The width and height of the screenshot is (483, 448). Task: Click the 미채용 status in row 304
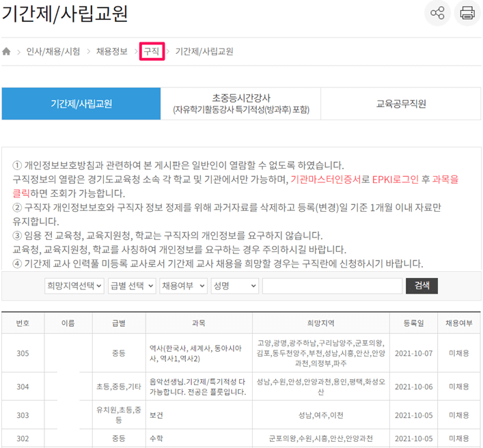(459, 387)
